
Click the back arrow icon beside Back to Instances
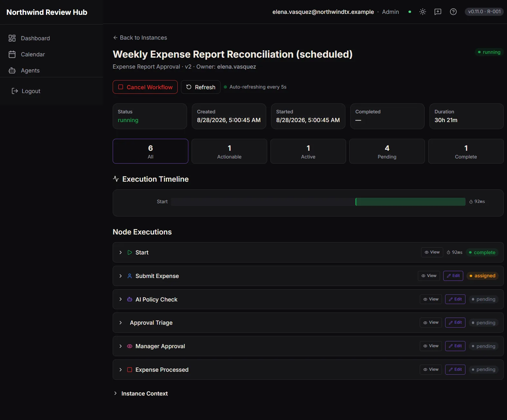[115, 38]
